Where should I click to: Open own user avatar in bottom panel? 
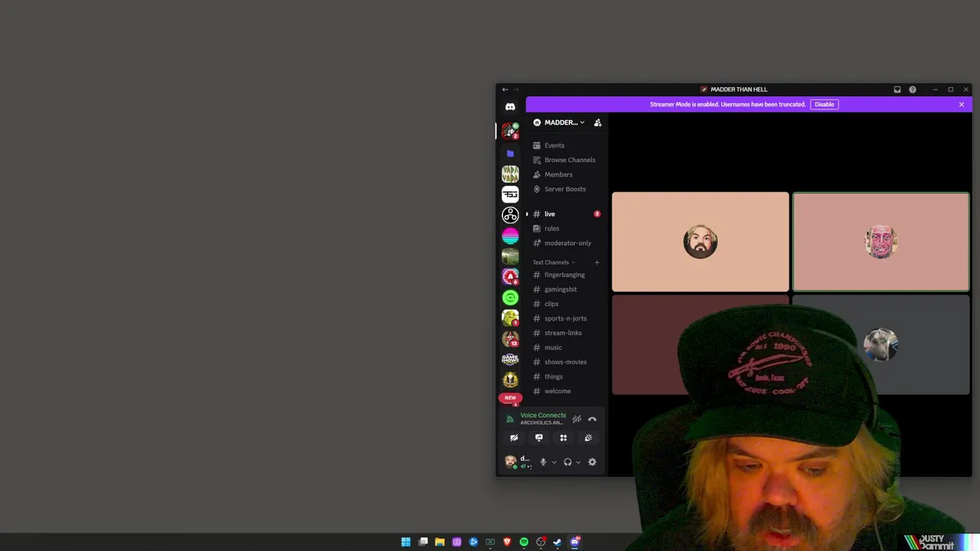point(511,462)
